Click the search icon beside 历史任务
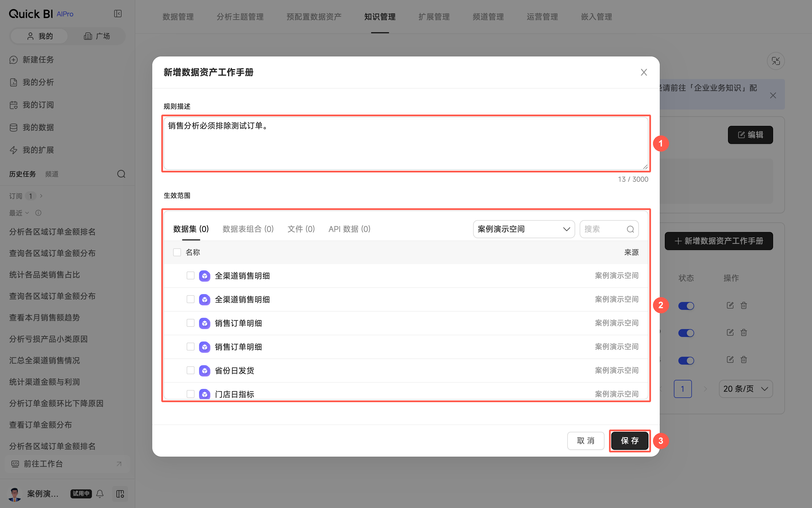The image size is (812, 508). [x=121, y=174]
